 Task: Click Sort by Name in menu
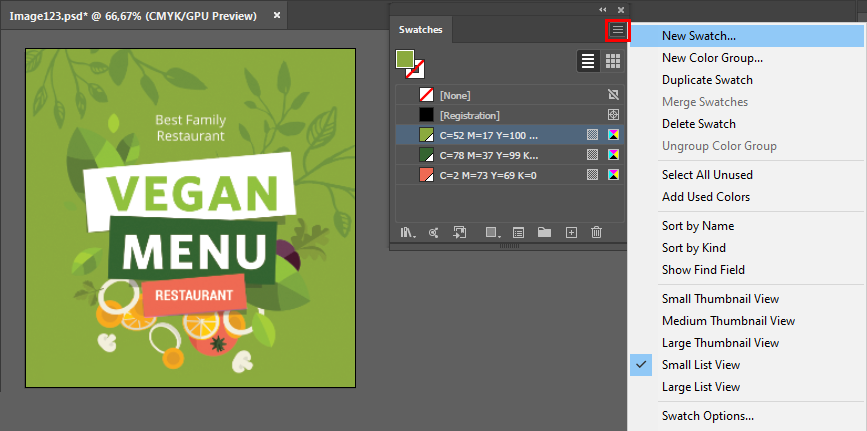click(x=697, y=226)
